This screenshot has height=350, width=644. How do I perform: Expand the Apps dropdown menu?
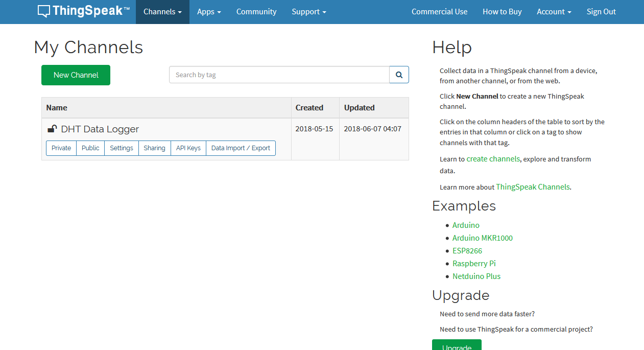[209, 12]
